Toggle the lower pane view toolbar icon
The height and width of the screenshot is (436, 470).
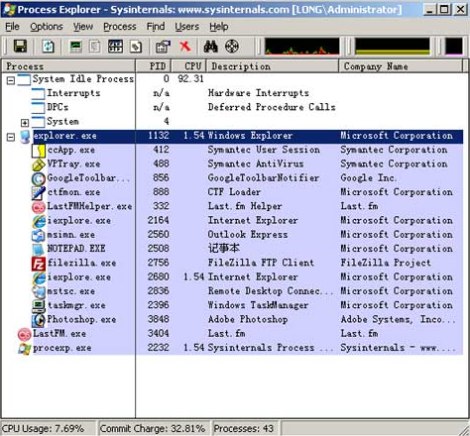115,46
